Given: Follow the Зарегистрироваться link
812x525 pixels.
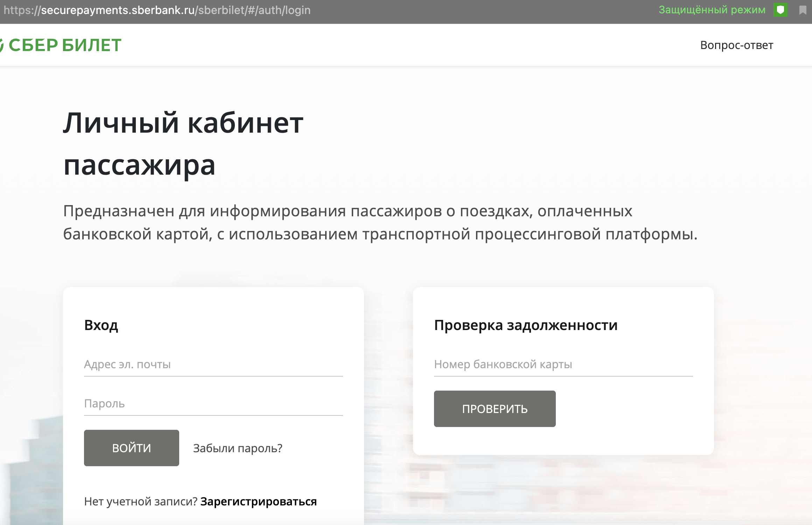Looking at the screenshot, I should point(258,502).
